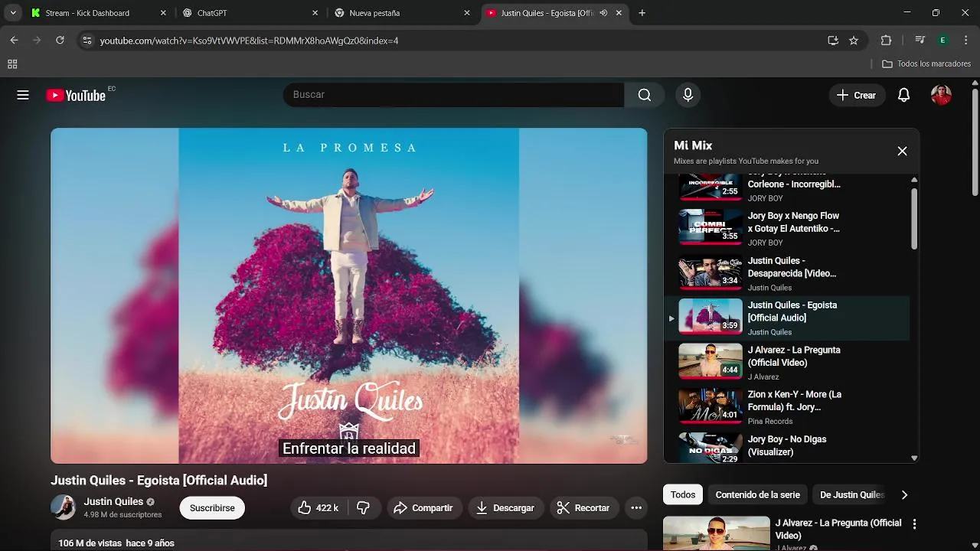Open Justin Quiles channel name link
The width and height of the screenshot is (980, 551).
(113, 502)
